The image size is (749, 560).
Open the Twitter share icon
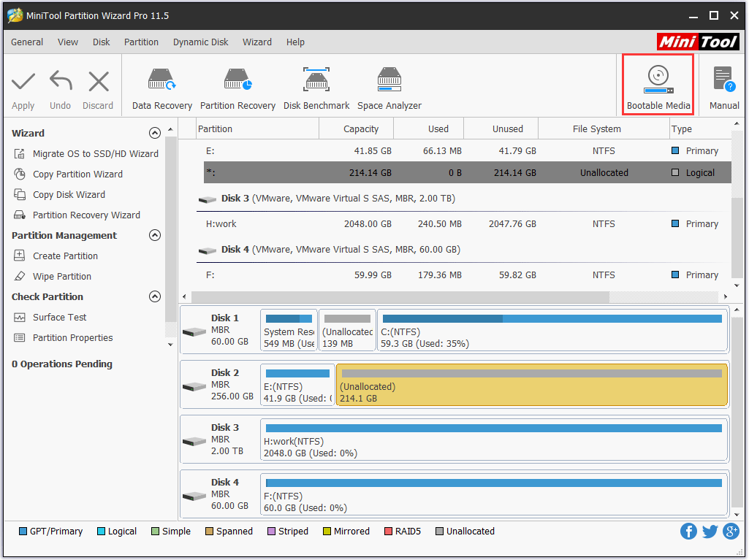[x=710, y=531]
